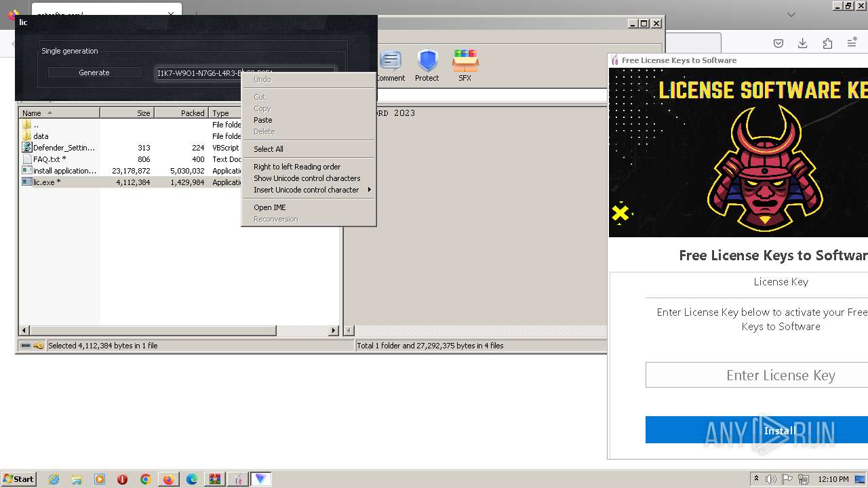
Task: Click the WinRAR horizontal scrollbar left arrow
Action: 24,331
